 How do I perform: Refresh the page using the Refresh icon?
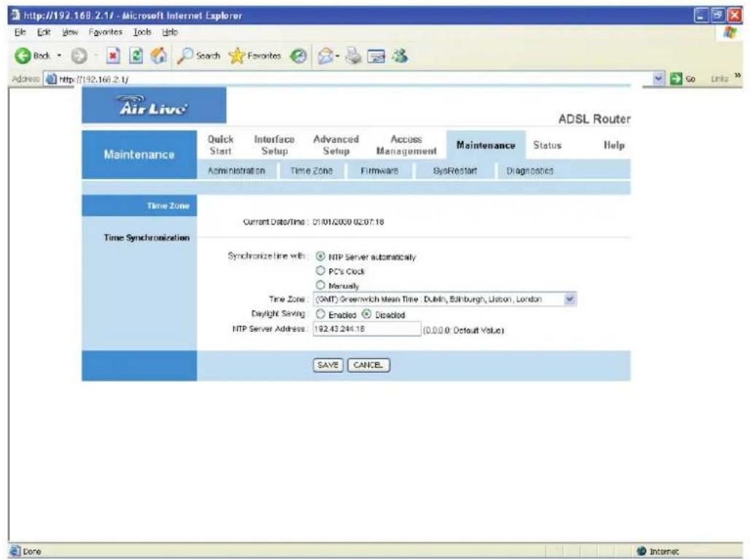click(136, 56)
